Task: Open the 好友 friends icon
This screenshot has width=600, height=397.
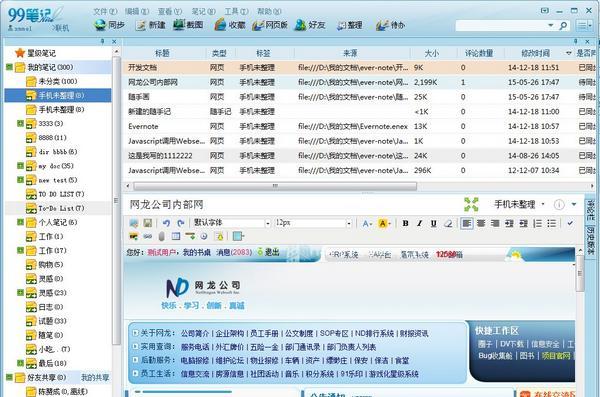Action: 300,25
